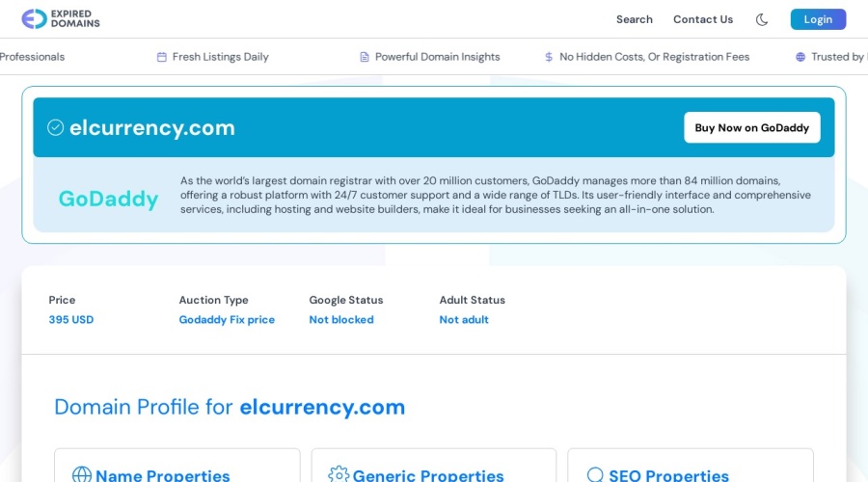
Task: Click globe icon next to Trusted by
Action: tap(800, 57)
